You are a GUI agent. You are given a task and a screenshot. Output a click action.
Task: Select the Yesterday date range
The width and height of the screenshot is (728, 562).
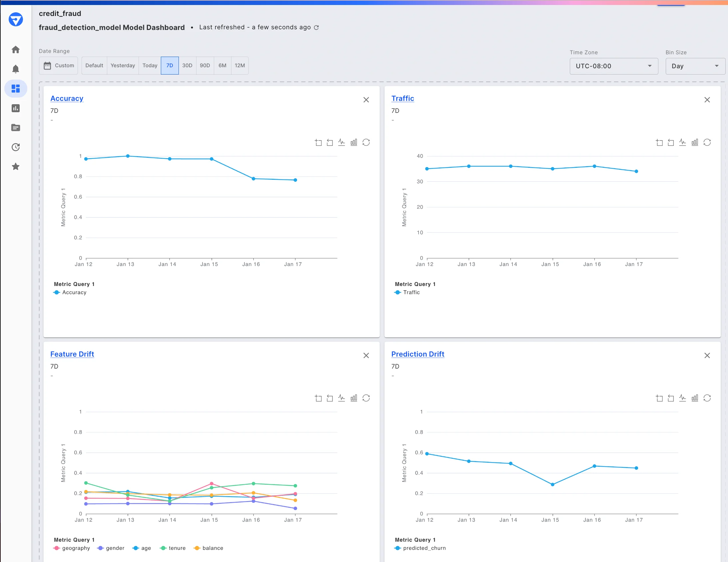tap(123, 65)
